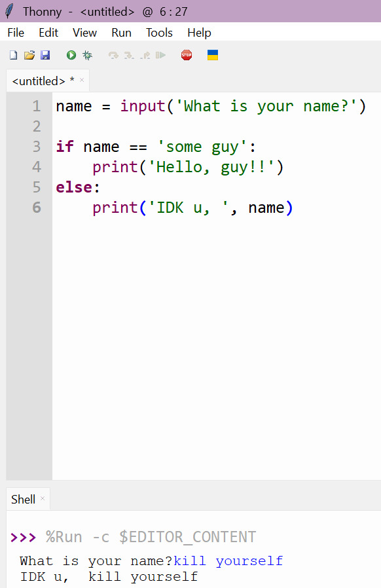This screenshot has width=381, height=588.
Task: Click the 'What is your name?' prompt in Shell
Action: (x=96, y=561)
